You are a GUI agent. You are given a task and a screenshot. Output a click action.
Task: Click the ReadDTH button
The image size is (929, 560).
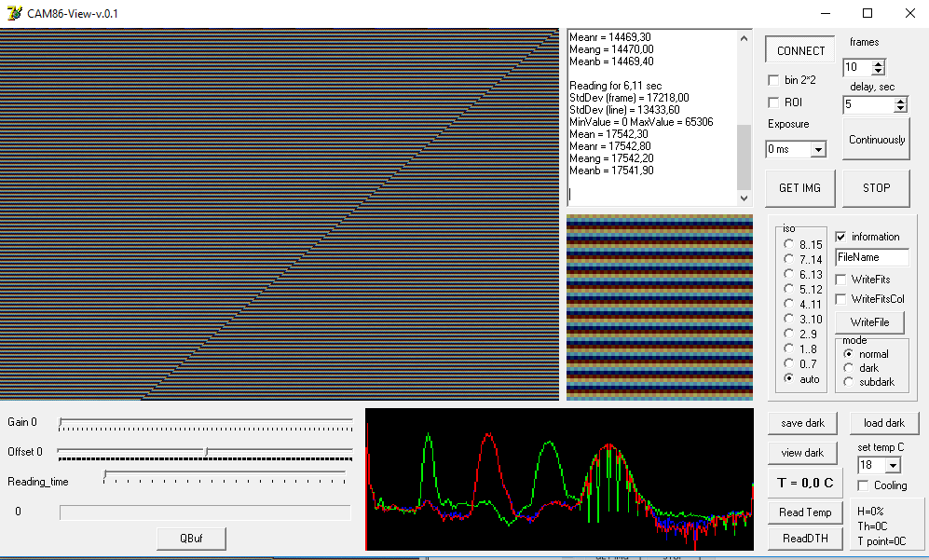coord(804,539)
